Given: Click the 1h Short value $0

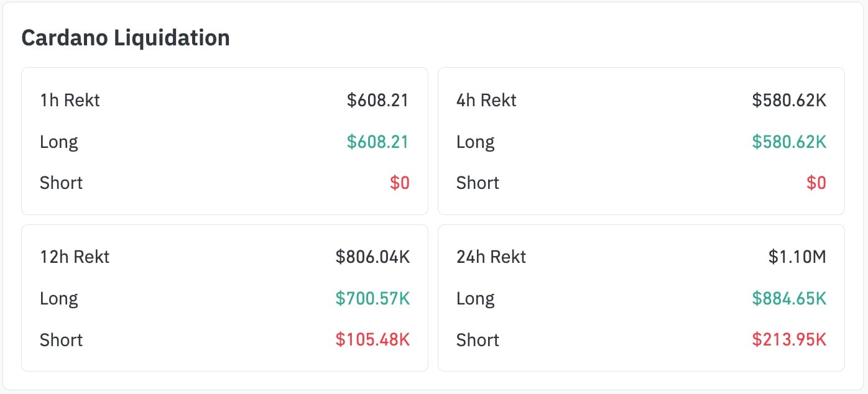Looking at the screenshot, I should click(399, 183).
